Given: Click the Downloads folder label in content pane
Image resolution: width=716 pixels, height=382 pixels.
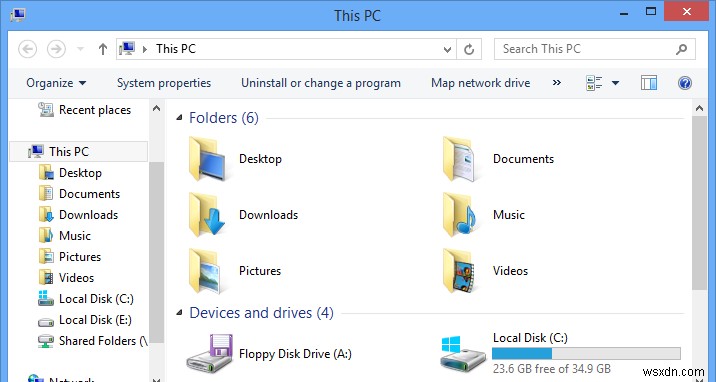Looking at the screenshot, I should point(268,215).
